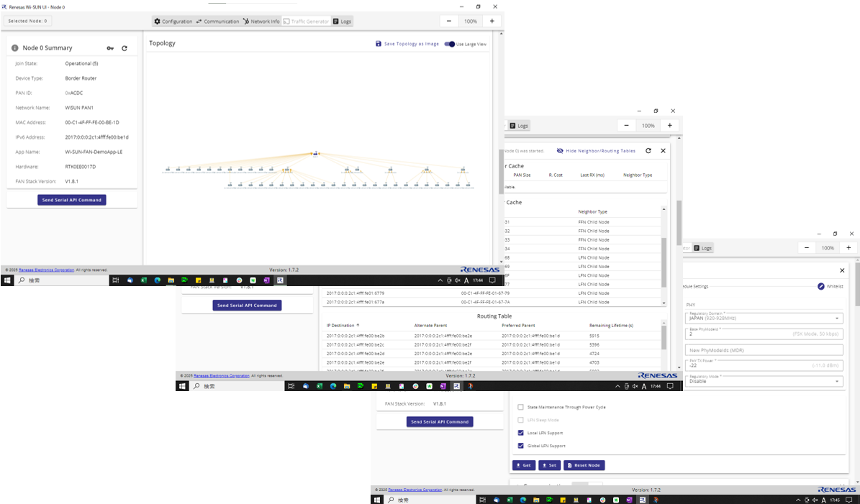Image resolution: width=860 pixels, height=504 pixels.
Task: Click the Selected Node: 0 selector
Action: click(28, 22)
